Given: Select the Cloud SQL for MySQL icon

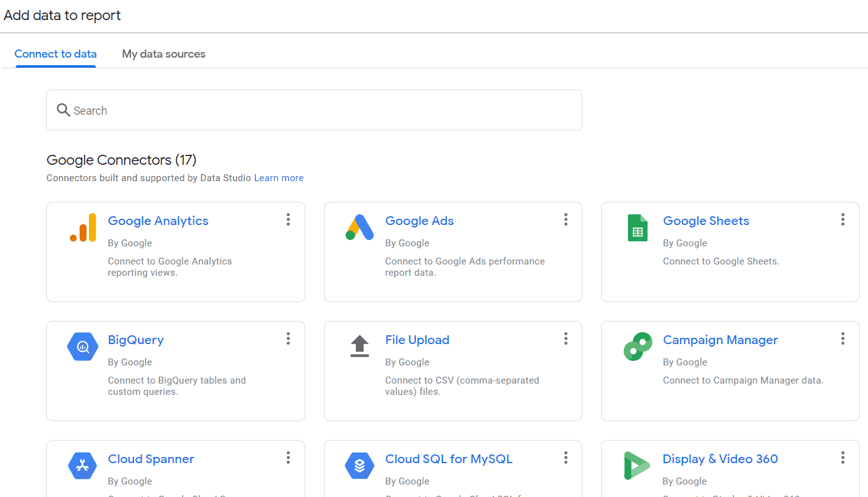Looking at the screenshot, I should [359, 466].
